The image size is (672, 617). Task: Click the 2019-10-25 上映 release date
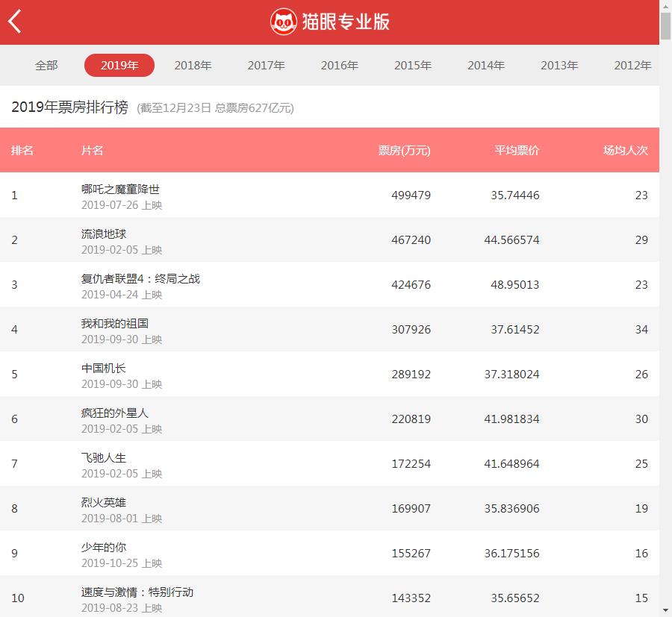coord(122,563)
